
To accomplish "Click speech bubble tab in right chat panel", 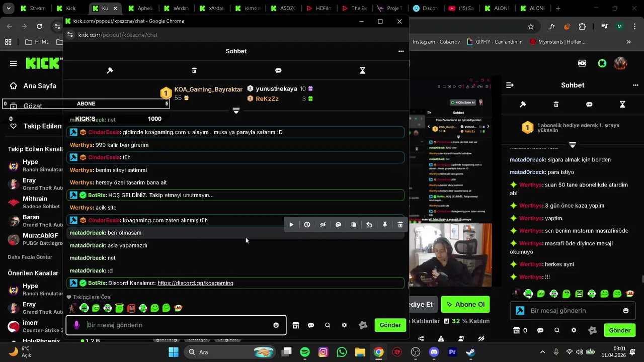I will [x=589, y=105].
